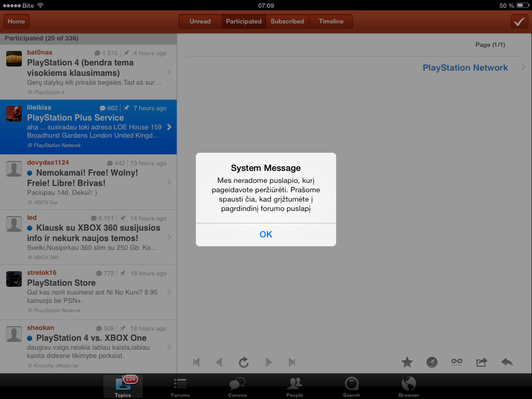Switch to the Subscribed tab

tap(287, 21)
